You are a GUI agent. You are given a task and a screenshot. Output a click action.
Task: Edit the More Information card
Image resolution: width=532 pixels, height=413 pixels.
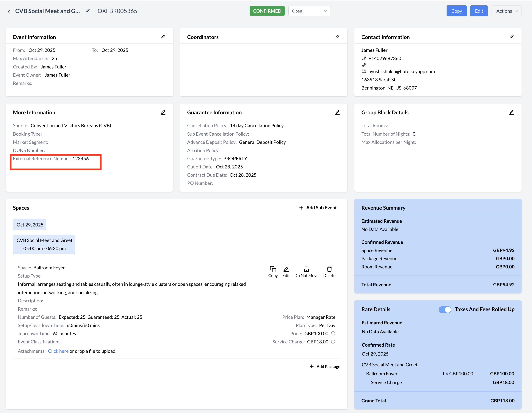click(163, 112)
